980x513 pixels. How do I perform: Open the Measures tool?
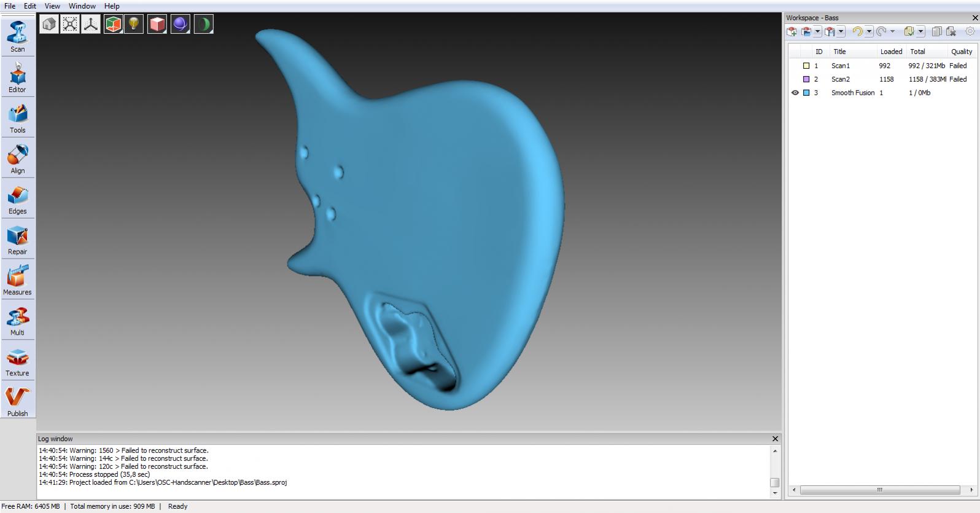[17, 280]
